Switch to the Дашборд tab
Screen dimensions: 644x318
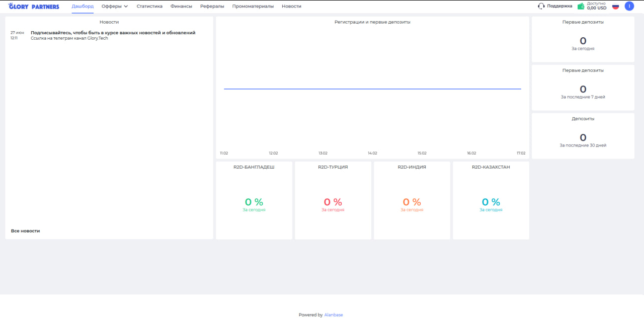coord(83,7)
